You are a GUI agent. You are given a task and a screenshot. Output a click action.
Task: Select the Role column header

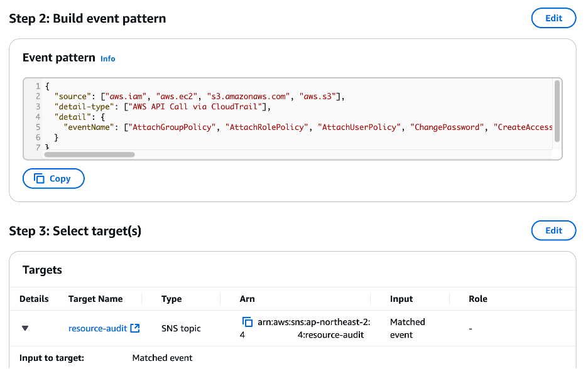click(478, 299)
